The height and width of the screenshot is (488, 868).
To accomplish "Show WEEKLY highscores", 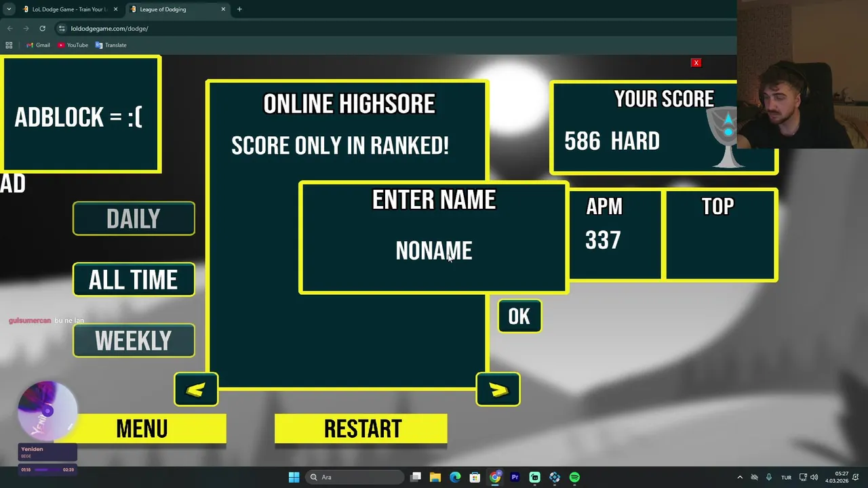I will pos(134,340).
